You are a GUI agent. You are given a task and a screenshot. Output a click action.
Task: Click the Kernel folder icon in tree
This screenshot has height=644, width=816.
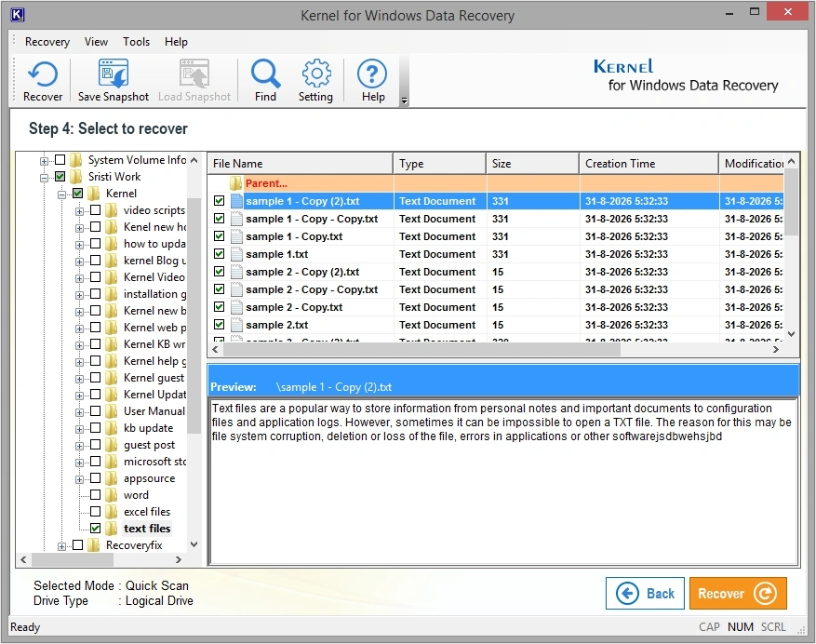pyautogui.click(x=94, y=194)
